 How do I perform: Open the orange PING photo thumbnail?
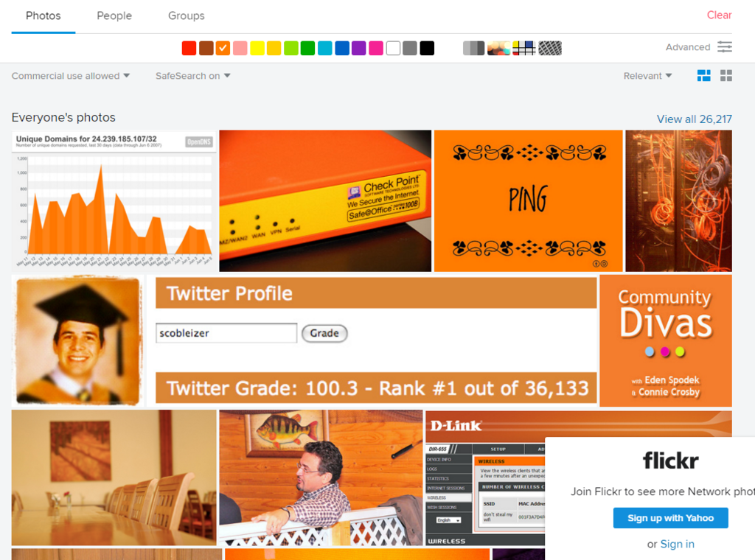[x=528, y=200]
